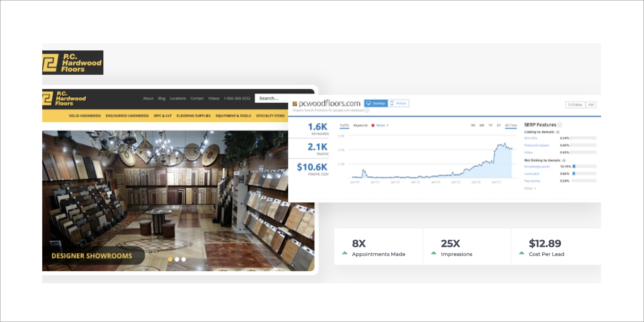
Task: Click the red diamond Notes marker icon
Action: coord(373,125)
